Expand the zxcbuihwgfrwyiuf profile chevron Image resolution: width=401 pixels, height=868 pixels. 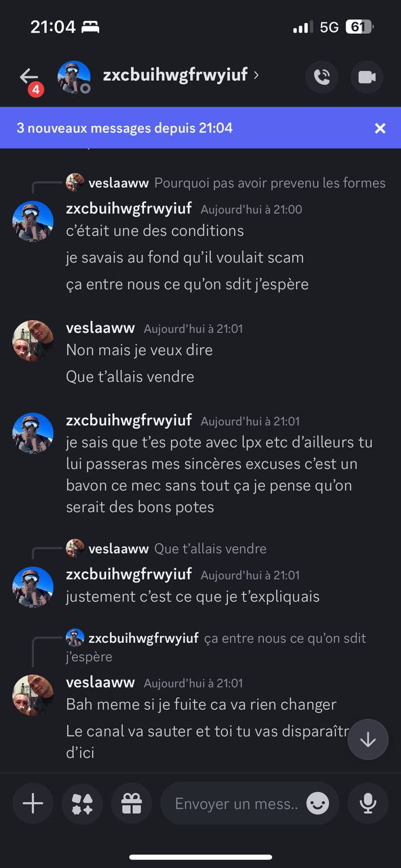pyautogui.click(x=256, y=75)
